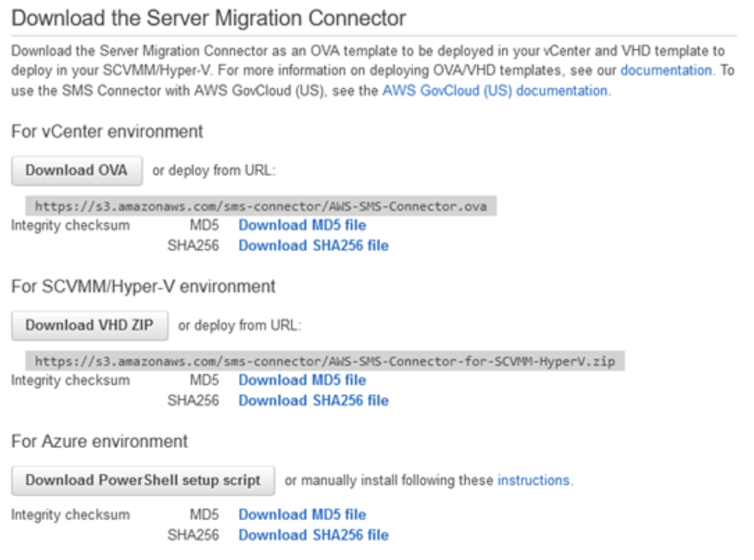Download MD5 file for SCVMM/Hyper-V

[303, 380]
